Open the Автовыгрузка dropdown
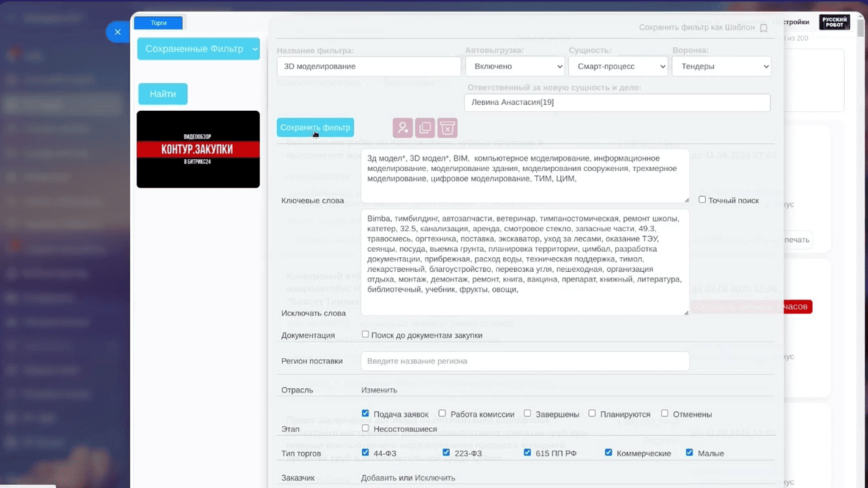Screen dimensions: 868x488 pyautogui.click(x=515, y=66)
